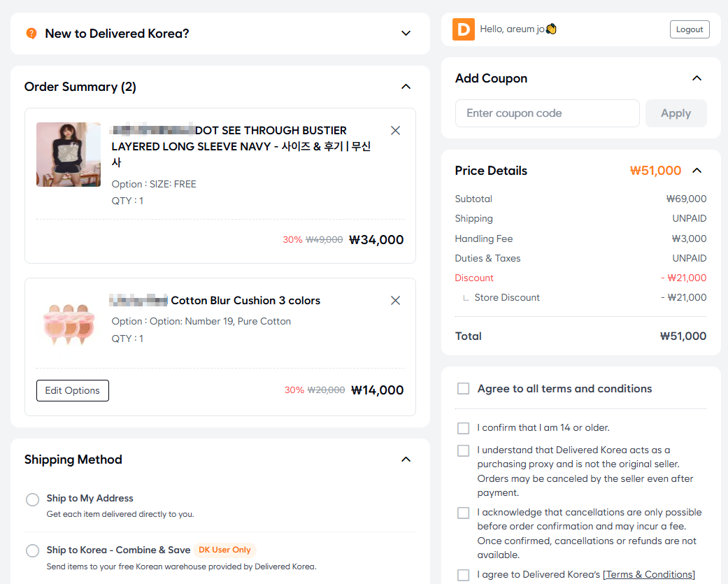
Task: Collapse the Add Coupon panel
Action: (697, 78)
